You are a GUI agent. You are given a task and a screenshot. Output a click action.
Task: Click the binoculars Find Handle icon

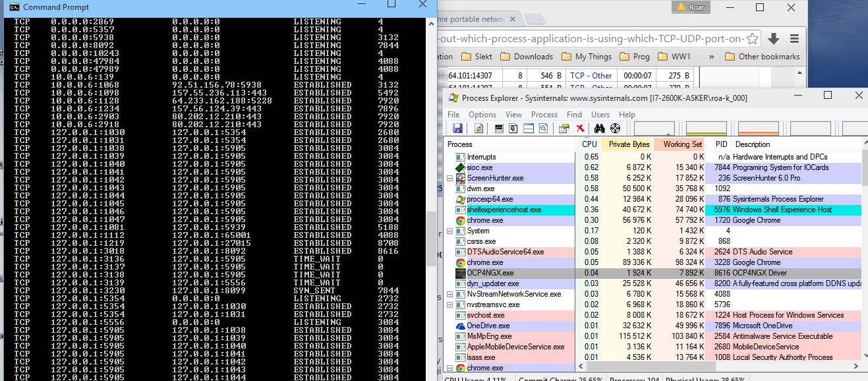(601, 129)
